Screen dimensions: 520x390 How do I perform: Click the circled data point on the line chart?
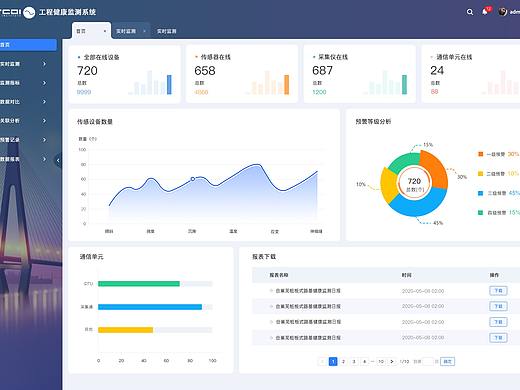(x=193, y=179)
